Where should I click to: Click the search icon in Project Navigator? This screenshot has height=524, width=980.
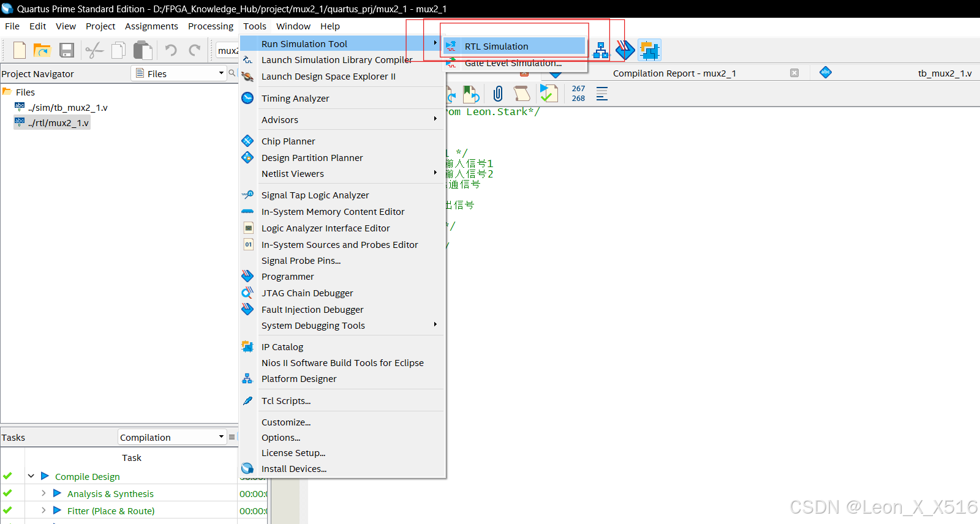[x=232, y=73]
